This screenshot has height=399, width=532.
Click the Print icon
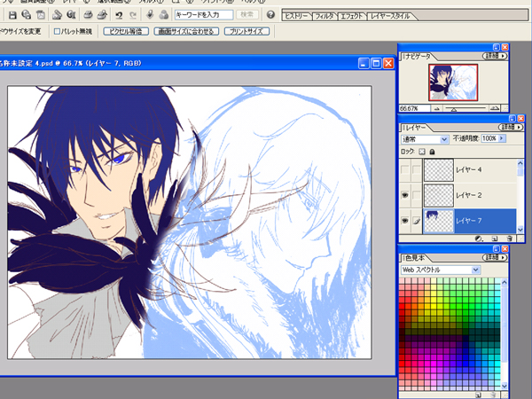88,15
